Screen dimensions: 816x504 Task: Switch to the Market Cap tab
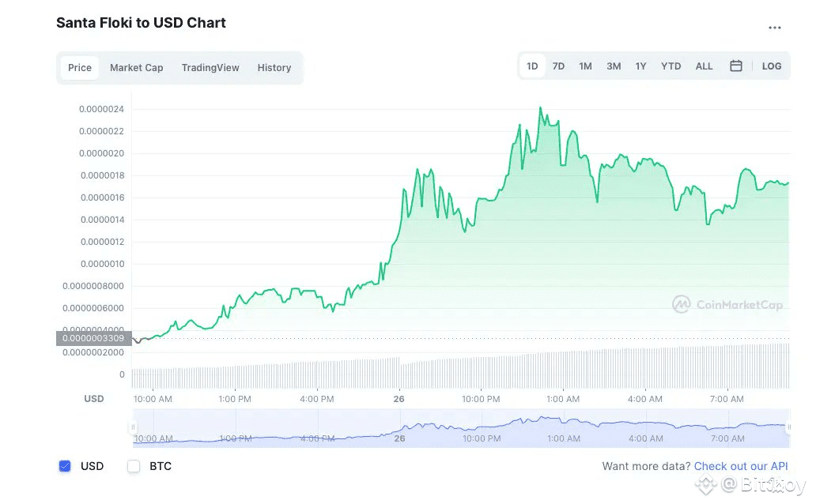[x=137, y=68]
